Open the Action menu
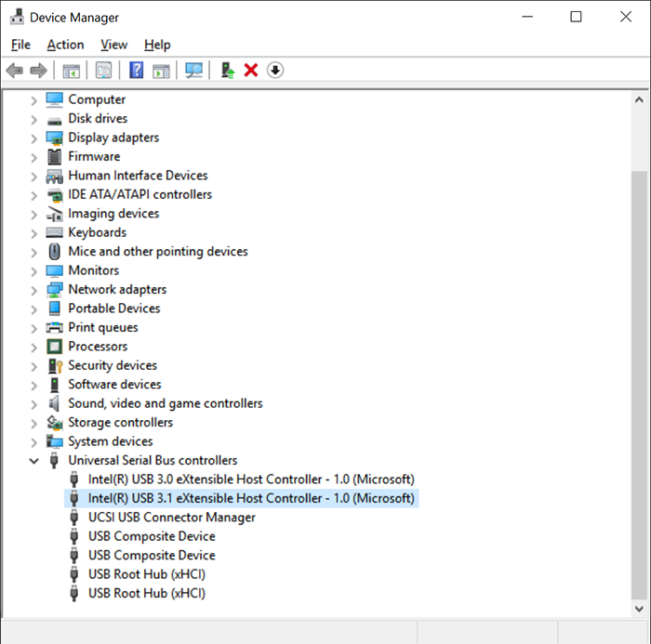 pos(65,45)
